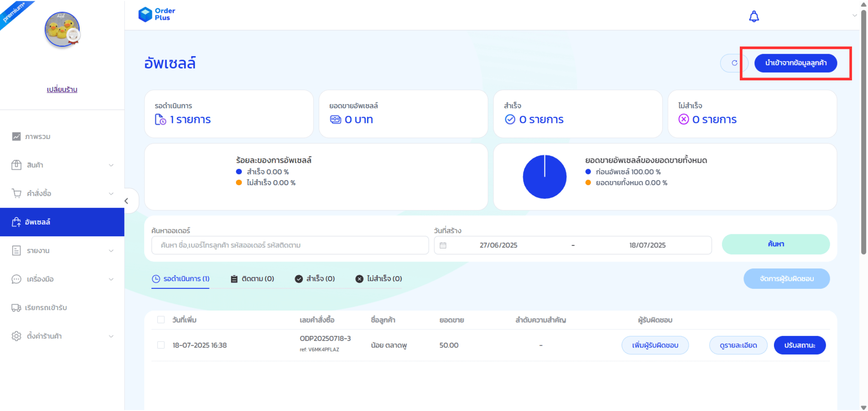868x411 pixels.
Task: Click the calendar icon in date field
Action: [443, 245]
